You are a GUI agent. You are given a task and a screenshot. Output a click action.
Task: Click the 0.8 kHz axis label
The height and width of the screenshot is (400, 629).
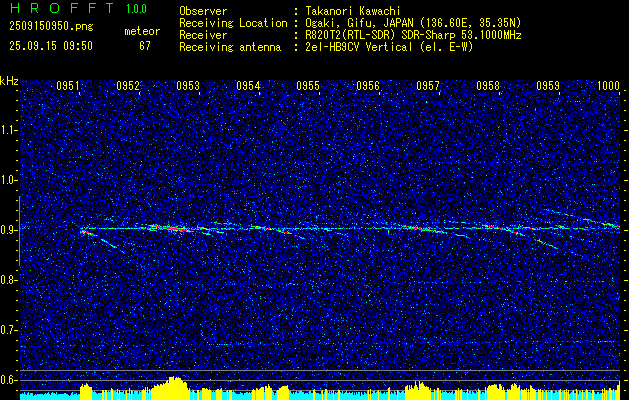point(8,280)
